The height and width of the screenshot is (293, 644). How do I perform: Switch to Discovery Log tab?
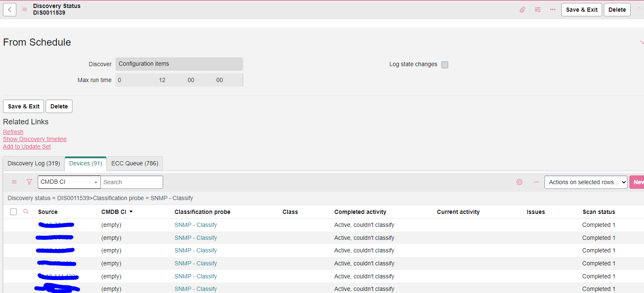(34, 164)
